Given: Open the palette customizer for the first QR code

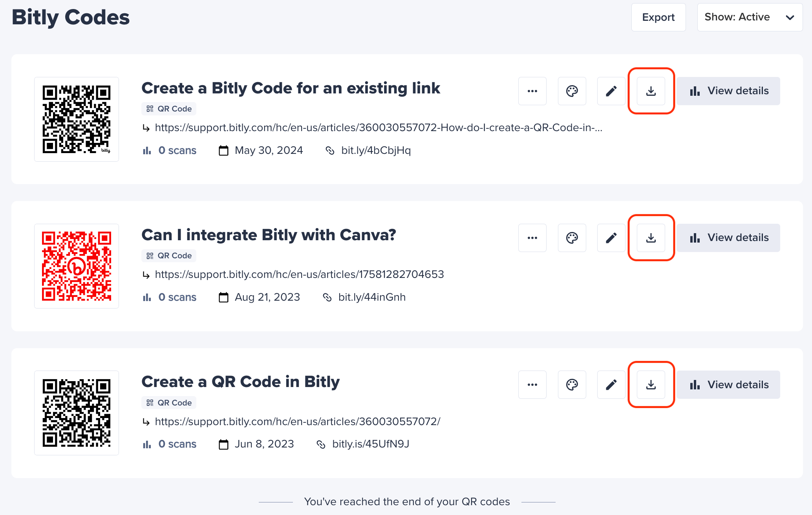Looking at the screenshot, I should pos(572,91).
